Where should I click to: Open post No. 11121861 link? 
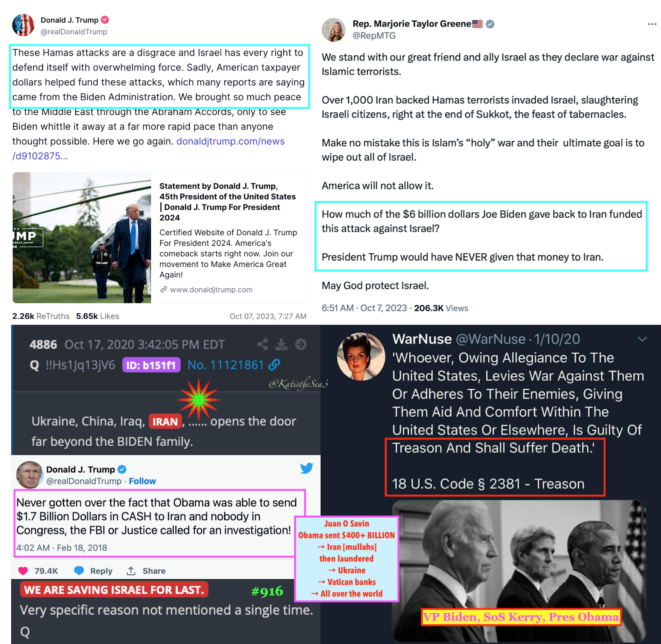click(x=226, y=365)
